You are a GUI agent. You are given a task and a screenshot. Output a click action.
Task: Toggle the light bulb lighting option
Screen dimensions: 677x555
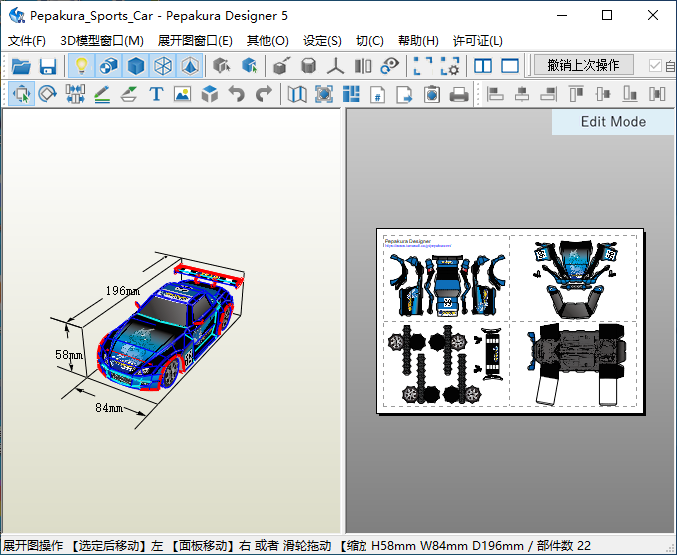pyautogui.click(x=82, y=66)
